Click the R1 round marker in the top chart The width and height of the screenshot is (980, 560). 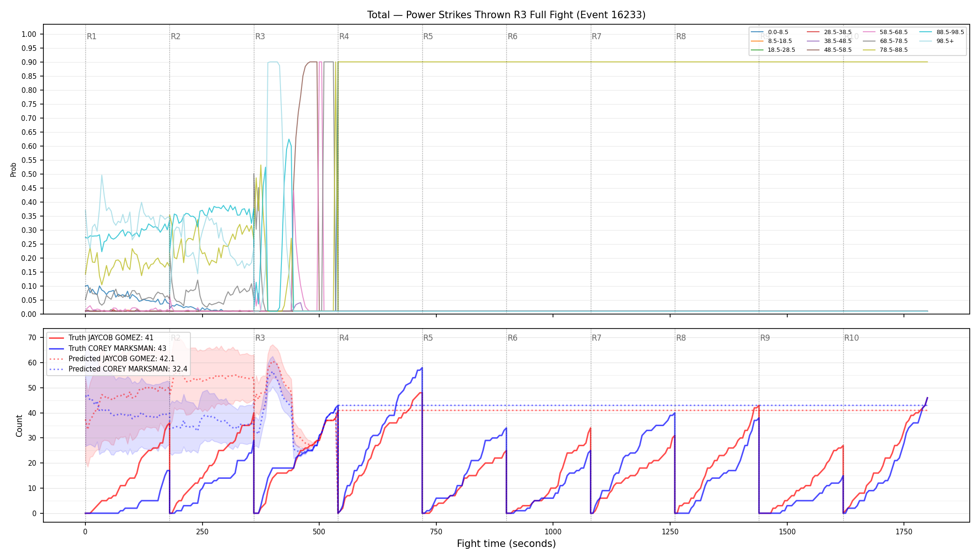[91, 36]
